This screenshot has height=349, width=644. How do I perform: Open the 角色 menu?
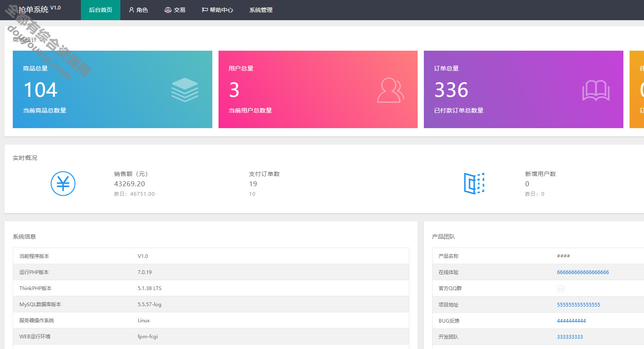click(x=138, y=10)
